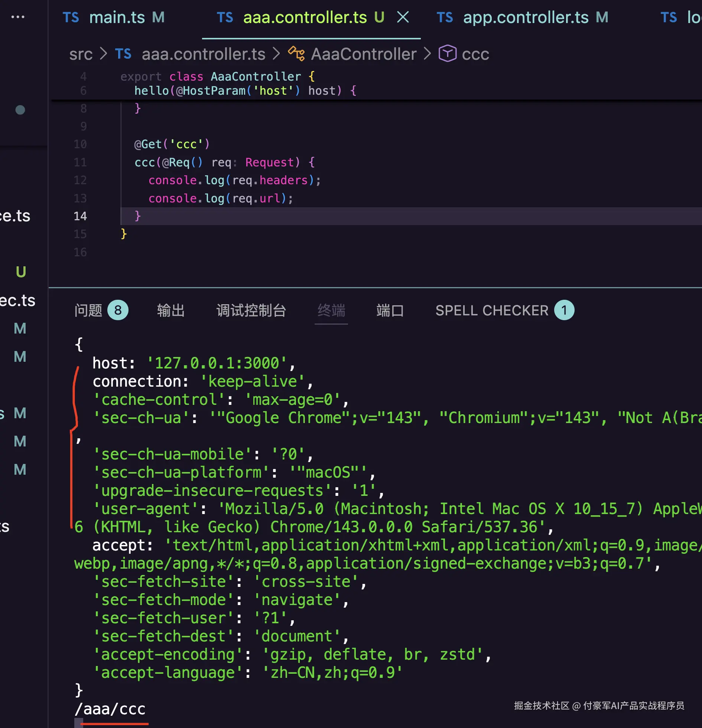Click the 'sec-fetch-dest' terminal line
Viewport: 702px width, 728px height.
coord(221,636)
